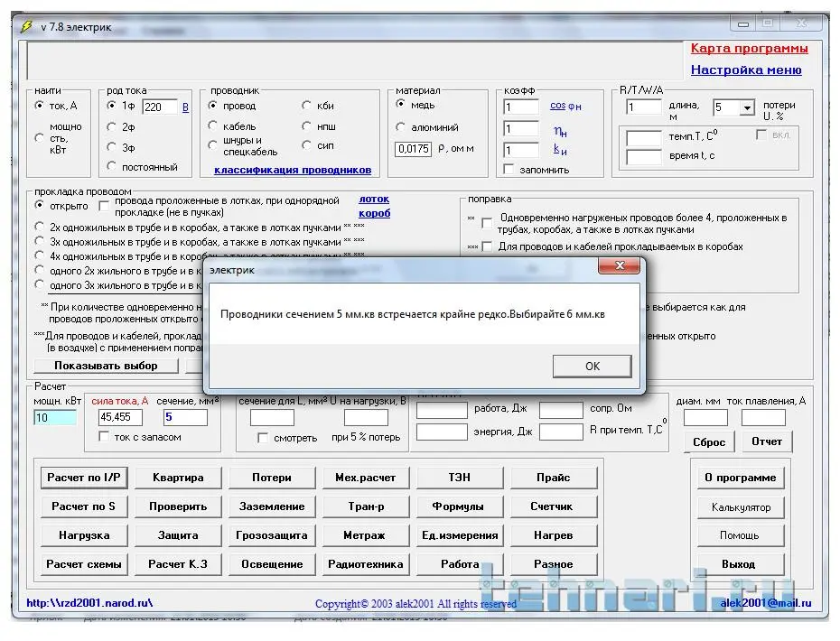
Task: Open лоток link
Action: pyautogui.click(x=374, y=200)
